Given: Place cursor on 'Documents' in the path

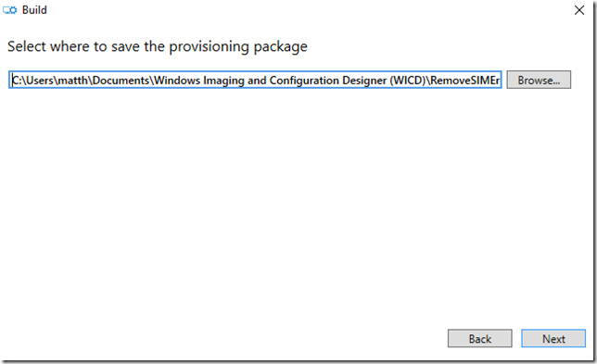Looking at the screenshot, I should click(121, 81).
